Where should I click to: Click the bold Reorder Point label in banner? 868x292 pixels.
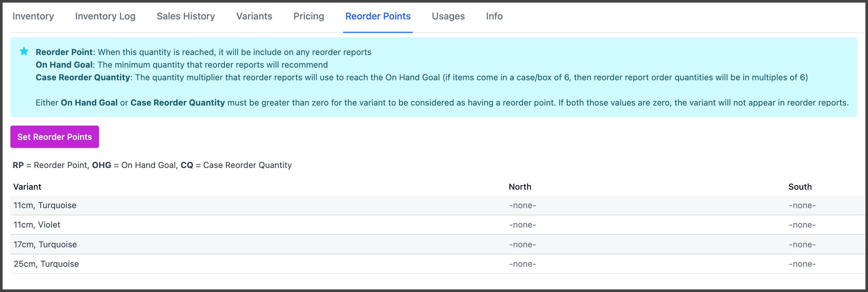[64, 52]
